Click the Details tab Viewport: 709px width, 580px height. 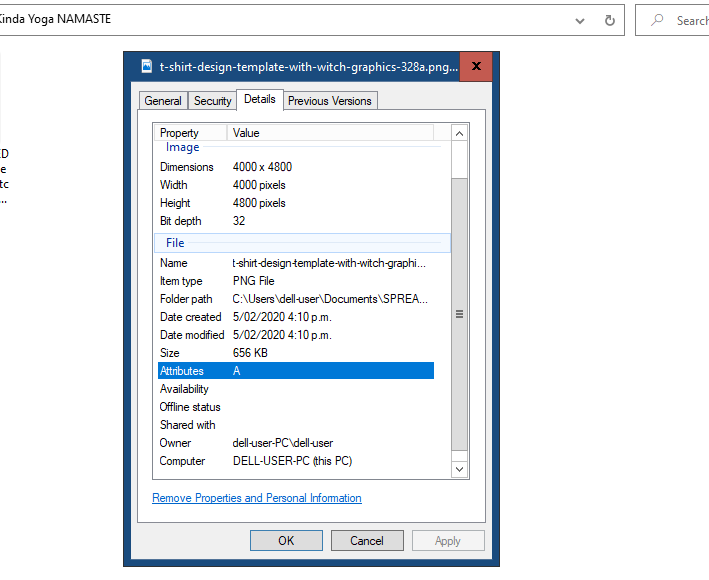tap(260, 100)
